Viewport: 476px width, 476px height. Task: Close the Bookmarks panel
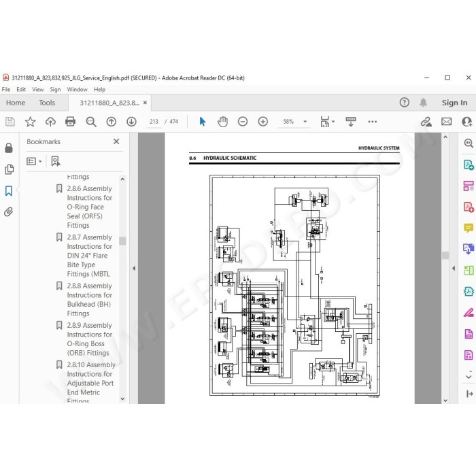pos(116,141)
